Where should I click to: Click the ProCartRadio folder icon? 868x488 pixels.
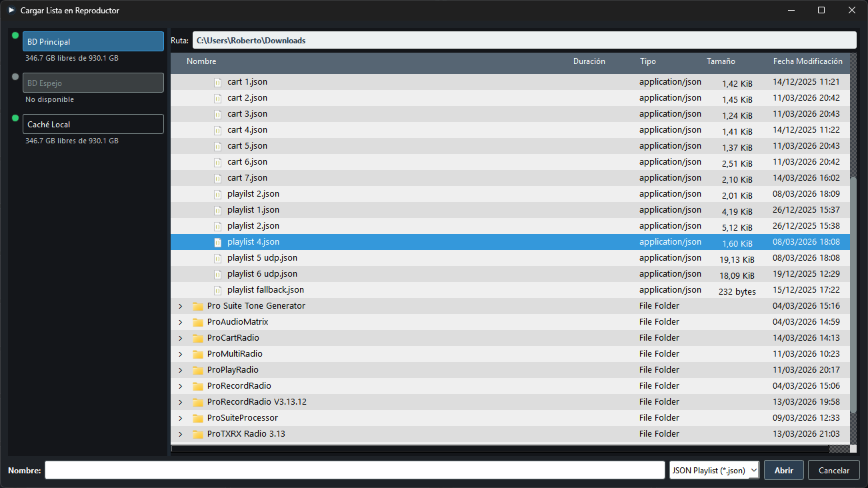point(197,338)
